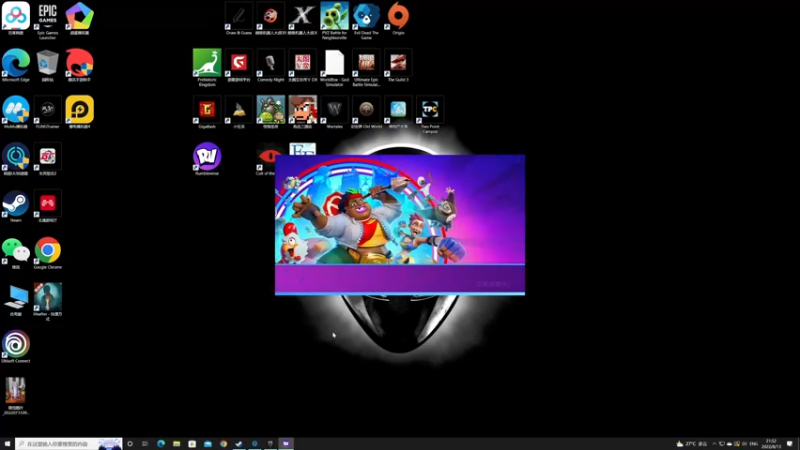The height and width of the screenshot is (450, 800).
Task: Open the red G gaming platform shortcut
Action: pyautogui.click(x=239, y=65)
